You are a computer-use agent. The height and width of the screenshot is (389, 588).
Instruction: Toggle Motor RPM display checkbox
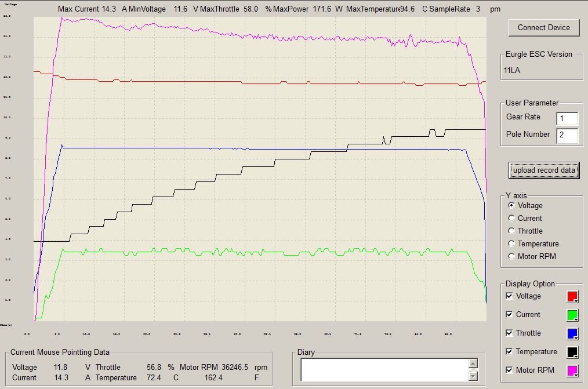[509, 370]
